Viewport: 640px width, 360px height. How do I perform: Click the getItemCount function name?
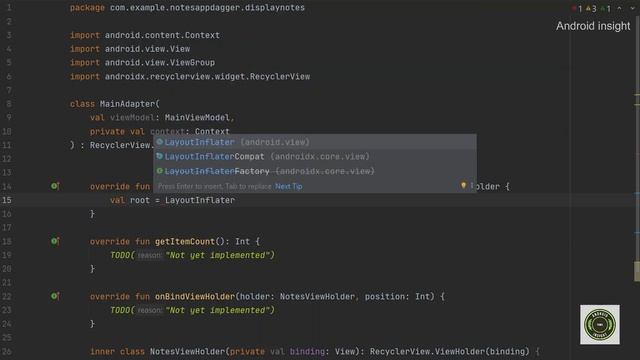(x=185, y=241)
